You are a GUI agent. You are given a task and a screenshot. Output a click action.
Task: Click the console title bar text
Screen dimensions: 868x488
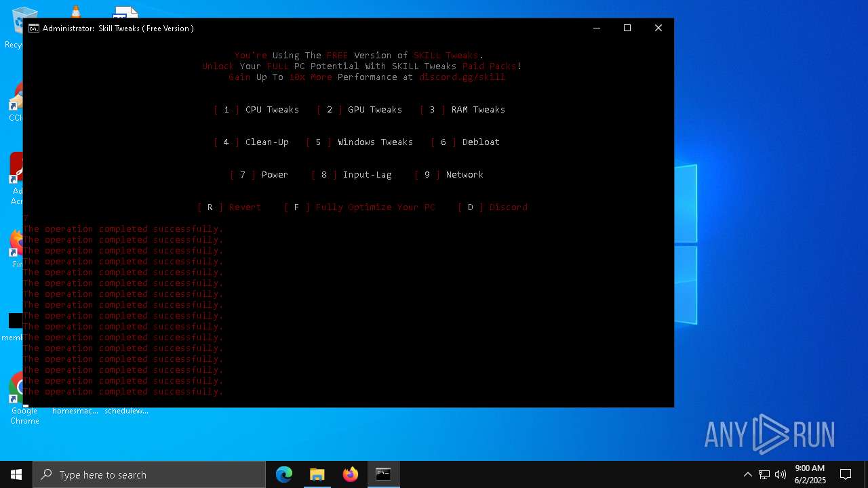pos(118,28)
